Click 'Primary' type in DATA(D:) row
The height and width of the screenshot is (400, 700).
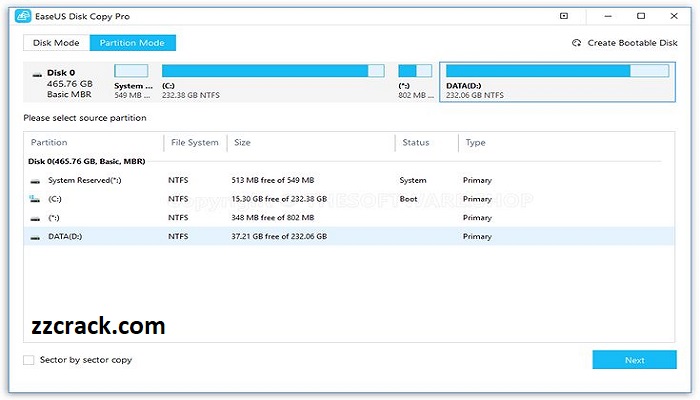pyautogui.click(x=477, y=237)
